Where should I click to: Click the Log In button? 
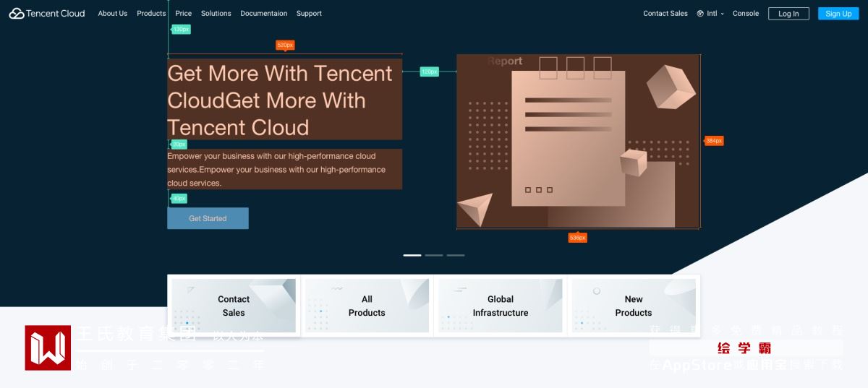(788, 13)
